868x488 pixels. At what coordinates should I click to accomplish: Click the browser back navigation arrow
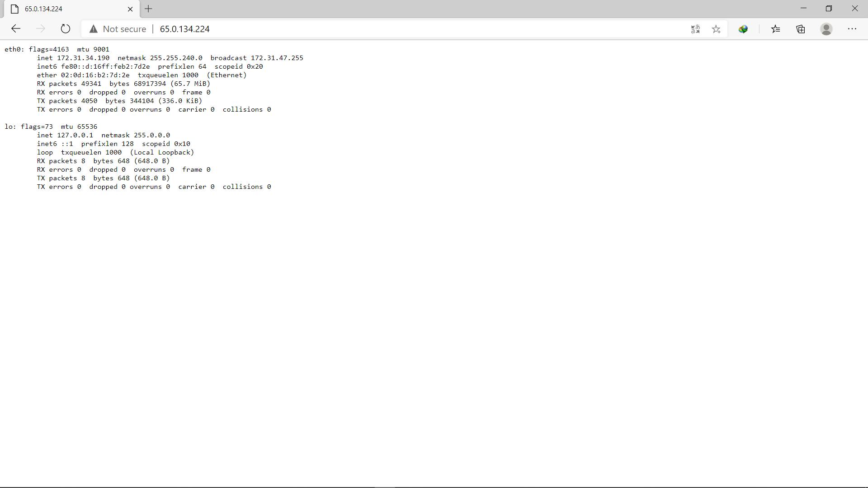[15, 28]
